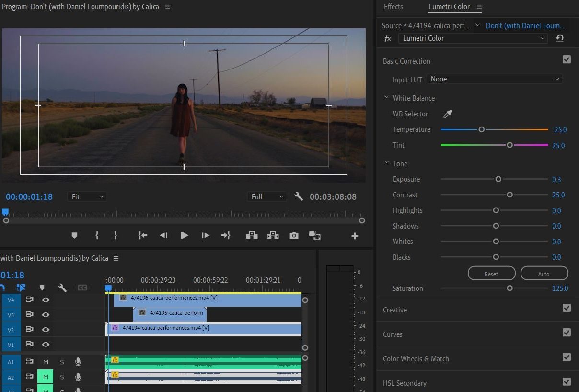Collapse the Tone section

[386, 163]
